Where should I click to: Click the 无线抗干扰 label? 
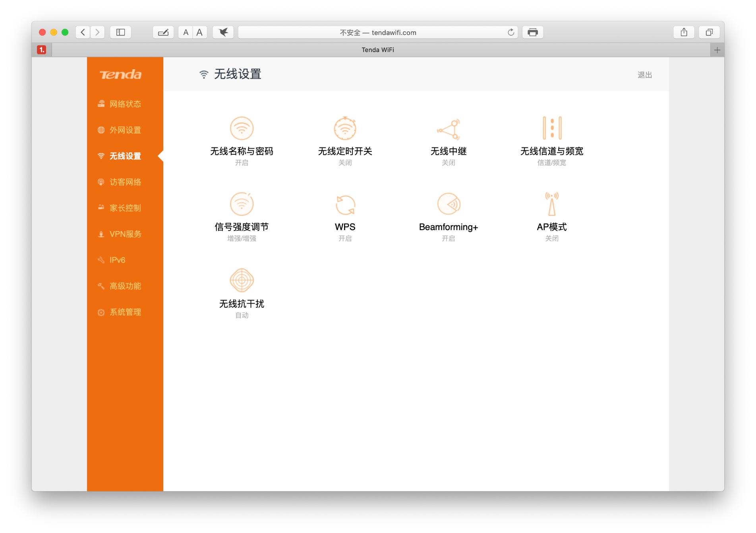click(242, 304)
